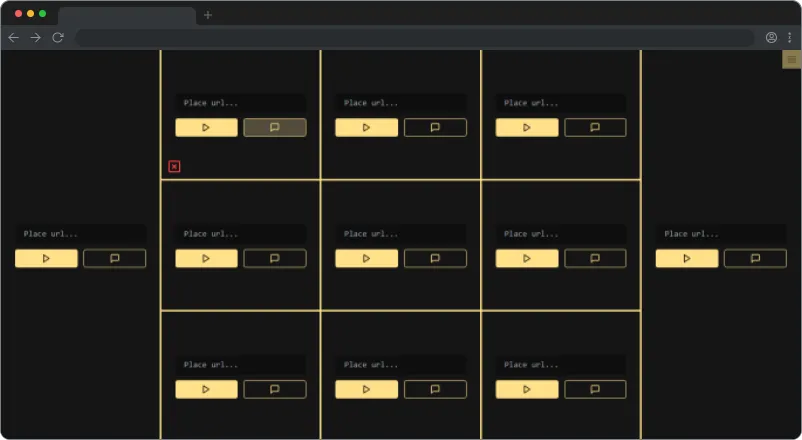Open the hamburger menu at page corner
Viewport: 802px width, 440px height.
click(x=791, y=60)
